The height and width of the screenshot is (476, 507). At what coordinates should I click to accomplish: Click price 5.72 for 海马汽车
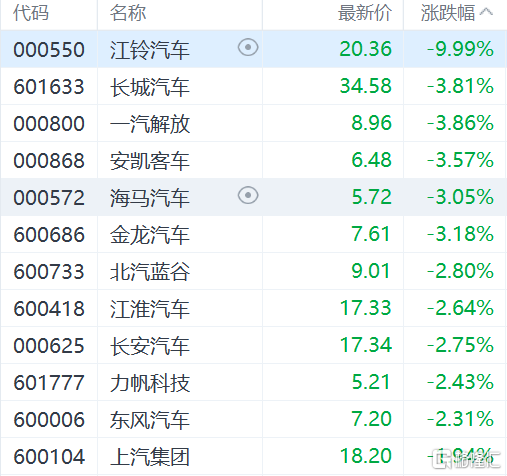pos(372,197)
